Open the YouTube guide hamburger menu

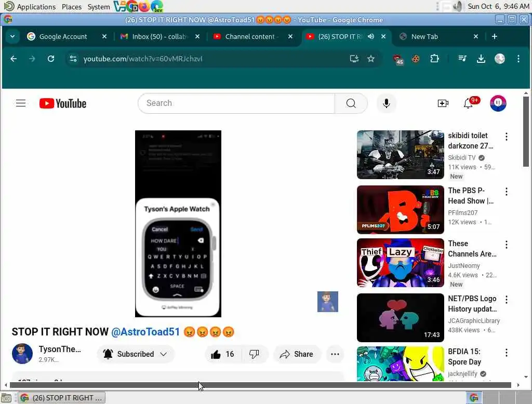[21, 103]
